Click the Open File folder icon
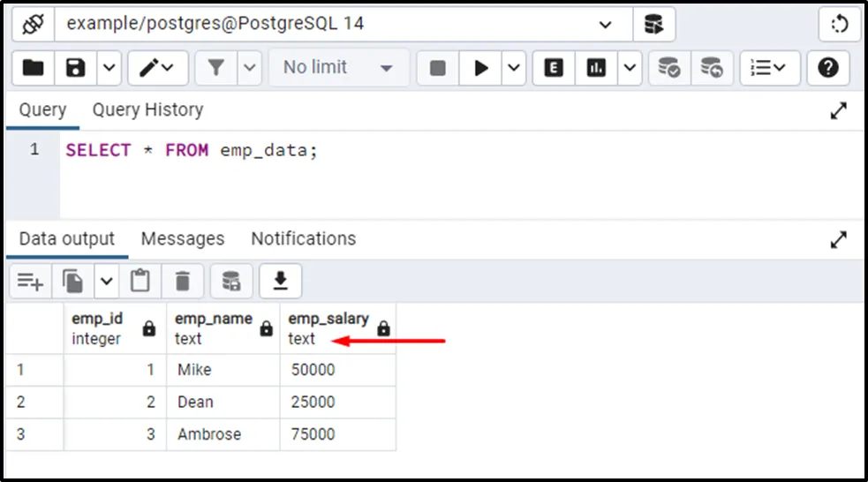The width and height of the screenshot is (868, 482). [x=33, y=68]
